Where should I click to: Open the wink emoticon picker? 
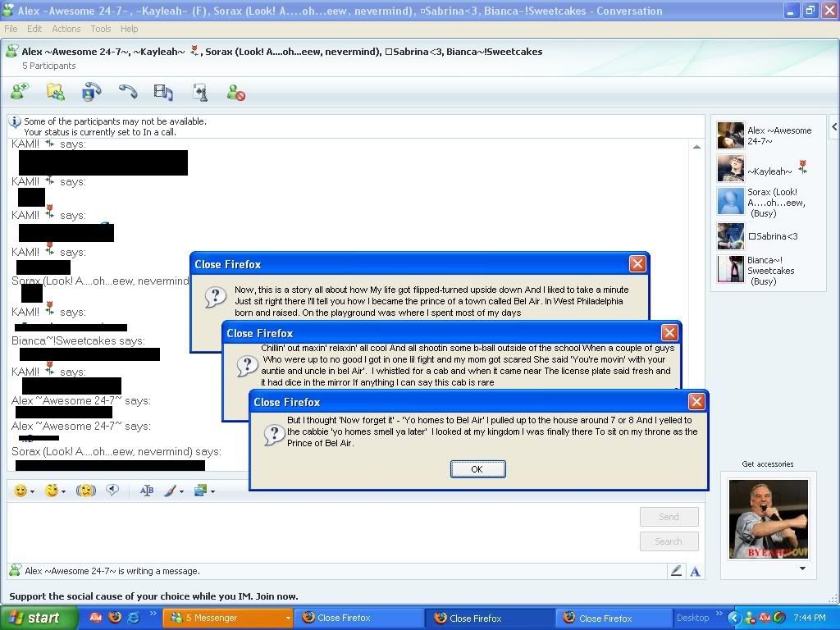click(x=52, y=491)
